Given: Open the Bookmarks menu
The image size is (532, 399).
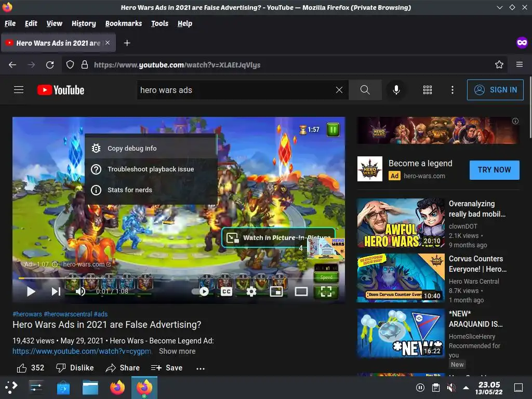Looking at the screenshot, I should click(124, 23).
